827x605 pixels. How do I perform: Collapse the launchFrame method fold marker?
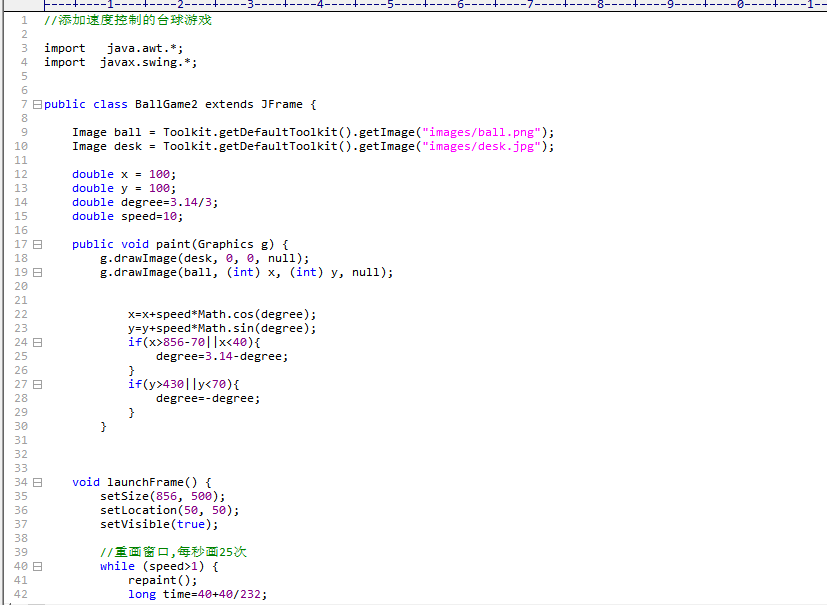click(36, 481)
